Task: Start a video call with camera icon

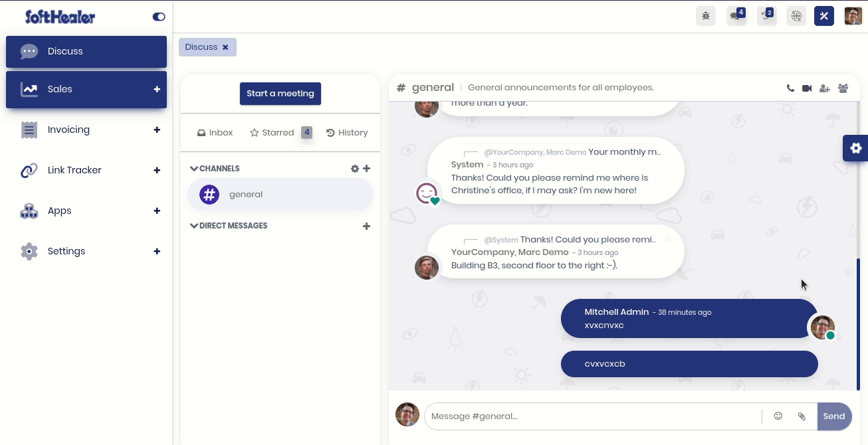Action: pos(807,88)
